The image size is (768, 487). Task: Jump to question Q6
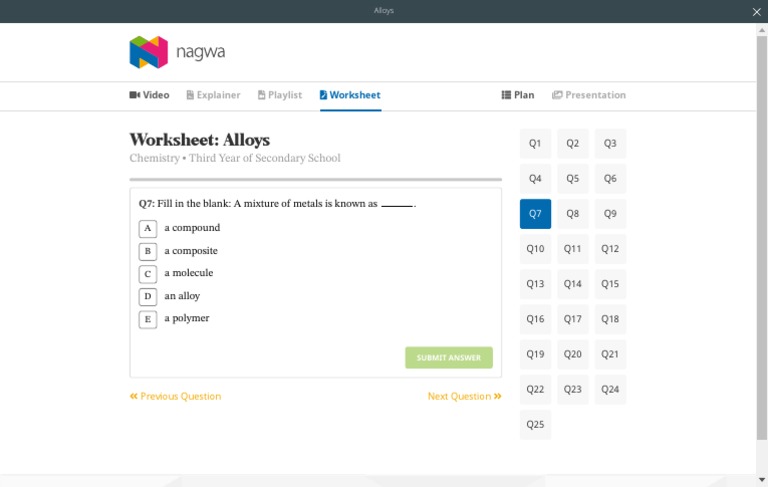coord(610,179)
